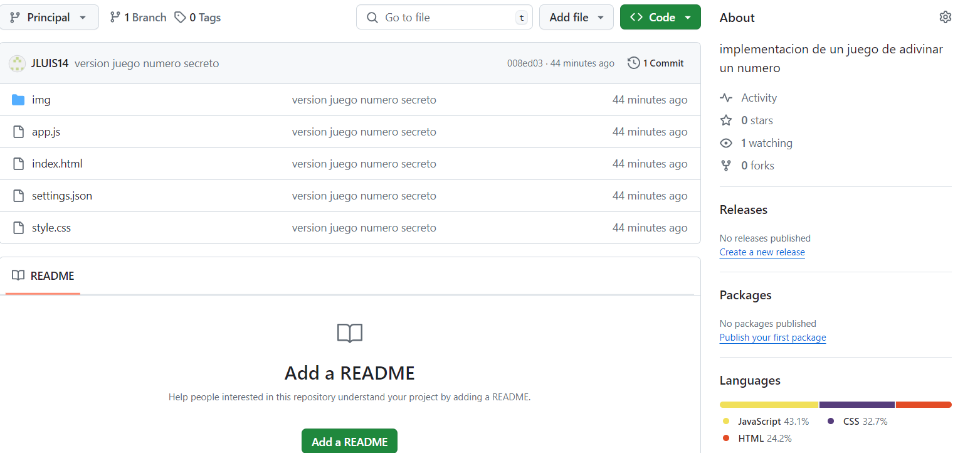Screen dimensions: 980x453
Task: Click the file icon beside app.js
Action: point(19,132)
